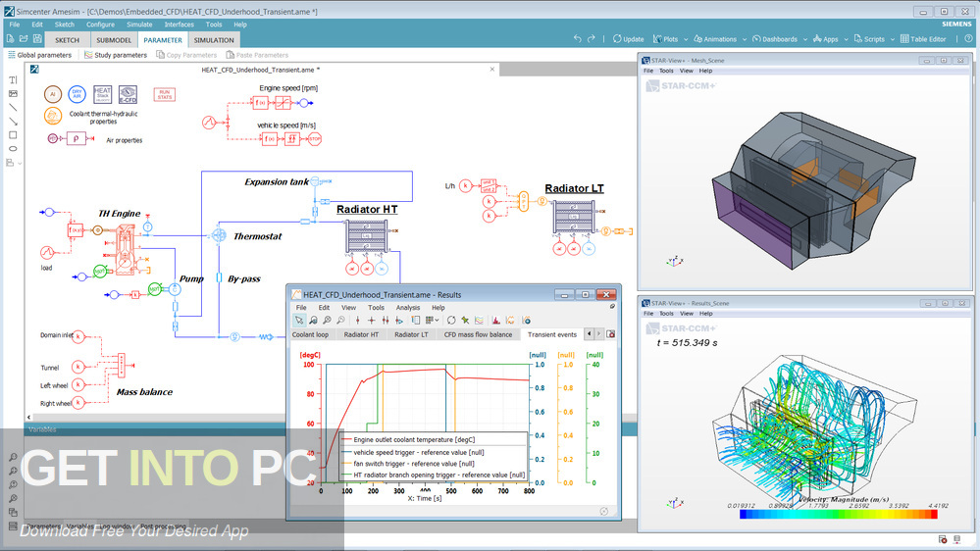This screenshot has width=980, height=551.
Task: Click the DRY AIR icon on the sketch
Action: tap(77, 94)
